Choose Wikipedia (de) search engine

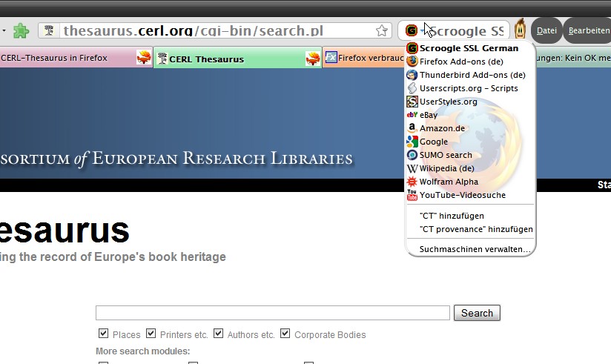point(470,168)
